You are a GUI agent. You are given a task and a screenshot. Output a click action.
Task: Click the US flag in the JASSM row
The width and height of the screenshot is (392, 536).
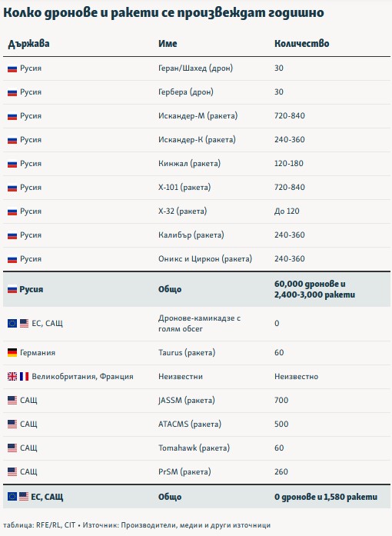coord(12,401)
